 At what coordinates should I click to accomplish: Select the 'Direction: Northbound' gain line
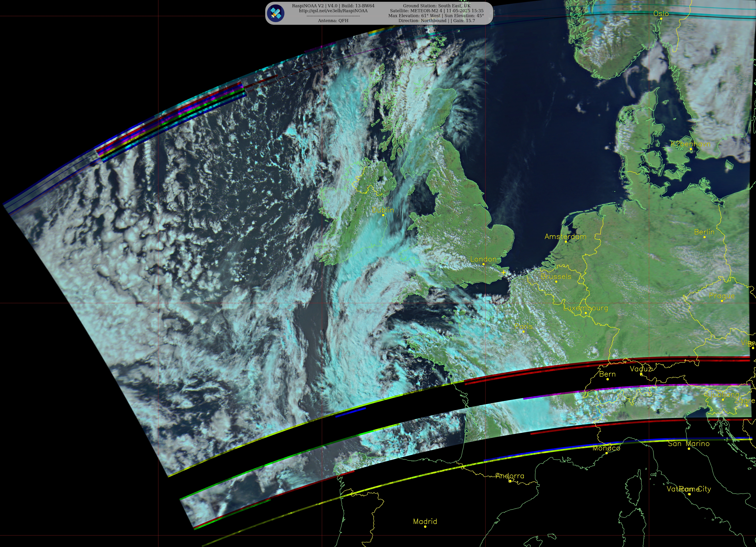tap(437, 21)
